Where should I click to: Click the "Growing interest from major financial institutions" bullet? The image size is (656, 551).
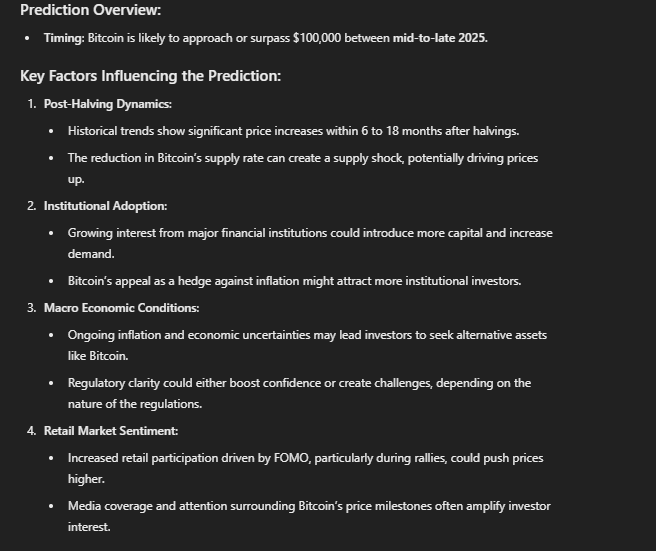point(310,233)
